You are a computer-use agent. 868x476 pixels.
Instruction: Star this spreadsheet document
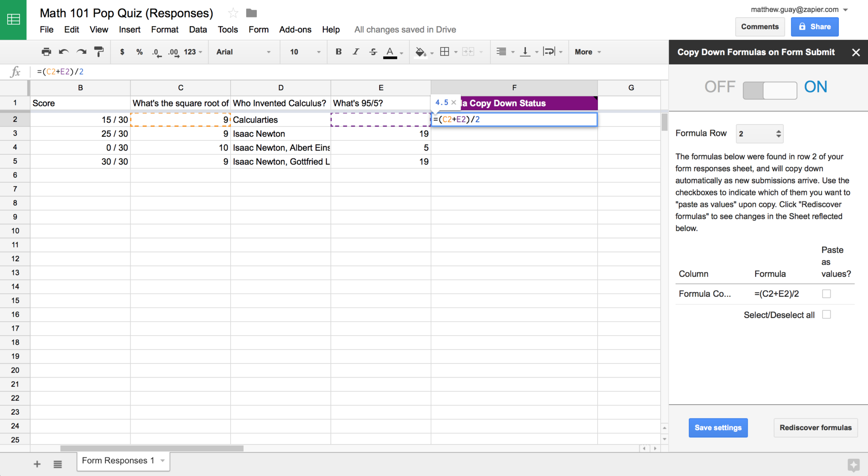(233, 13)
